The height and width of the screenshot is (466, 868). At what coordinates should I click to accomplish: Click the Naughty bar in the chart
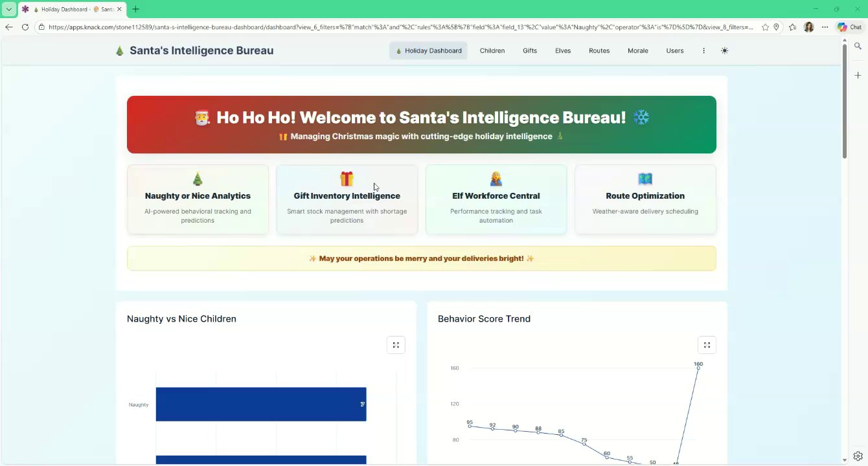(x=261, y=404)
